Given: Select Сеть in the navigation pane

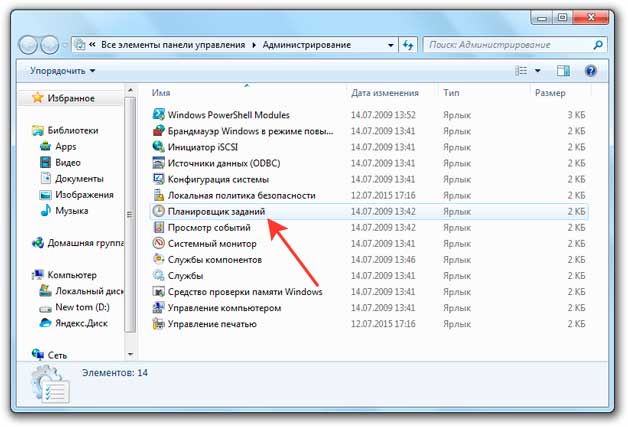Looking at the screenshot, I should tap(57, 355).
